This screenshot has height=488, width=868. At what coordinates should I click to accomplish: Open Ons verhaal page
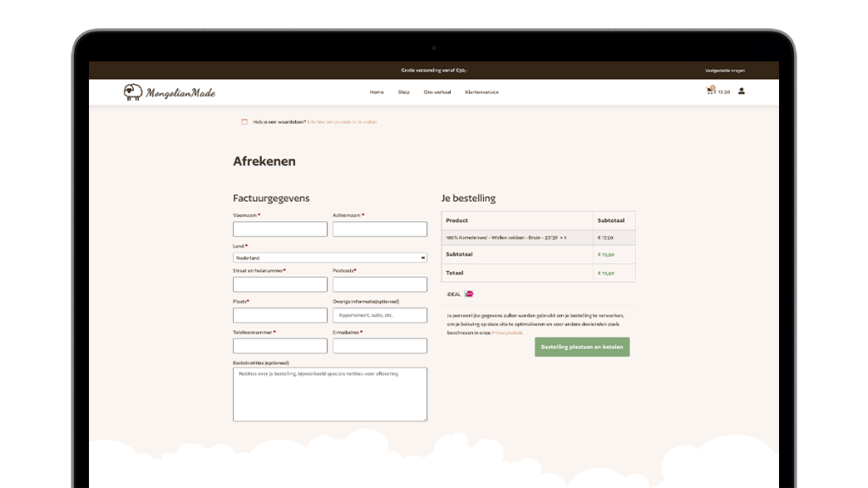(437, 91)
